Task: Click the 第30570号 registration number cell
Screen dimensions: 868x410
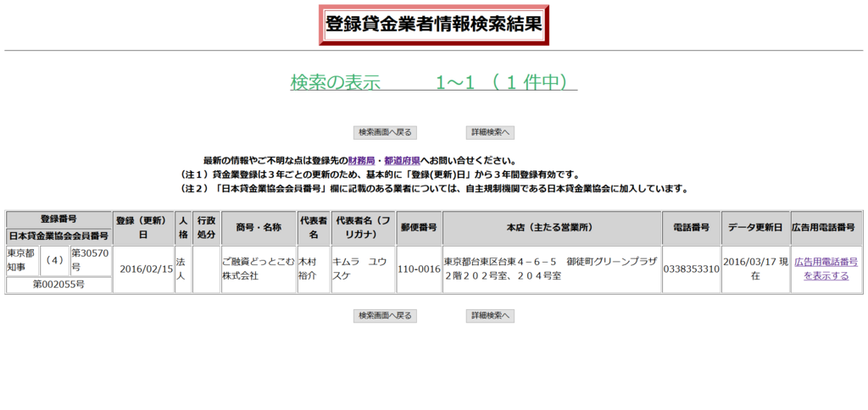Action: pos(91,261)
